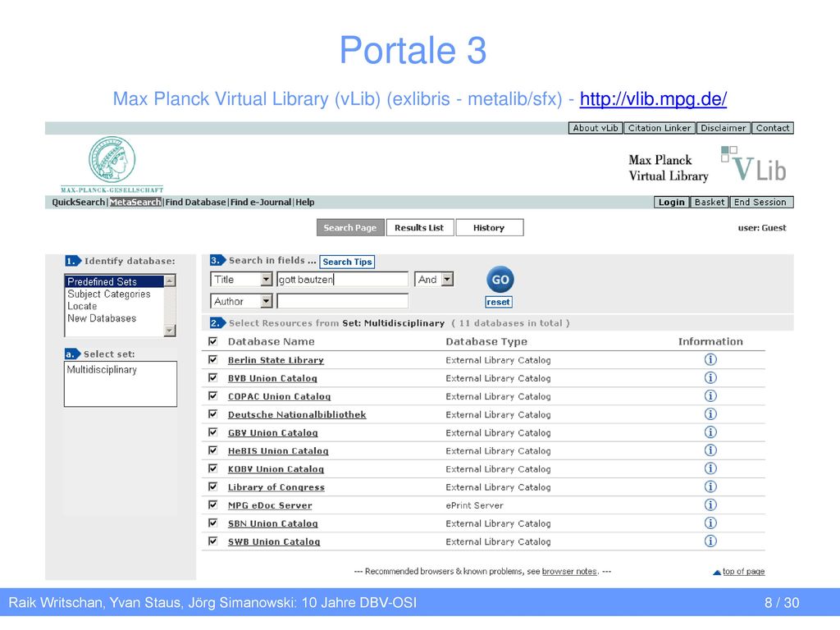Switch to History tab

pyautogui.click(x=489, y=228)
